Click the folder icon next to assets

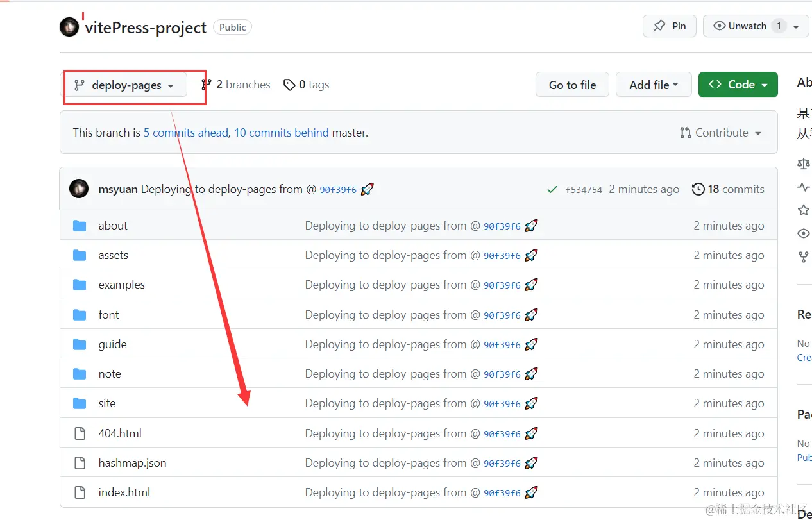(80, 255)
